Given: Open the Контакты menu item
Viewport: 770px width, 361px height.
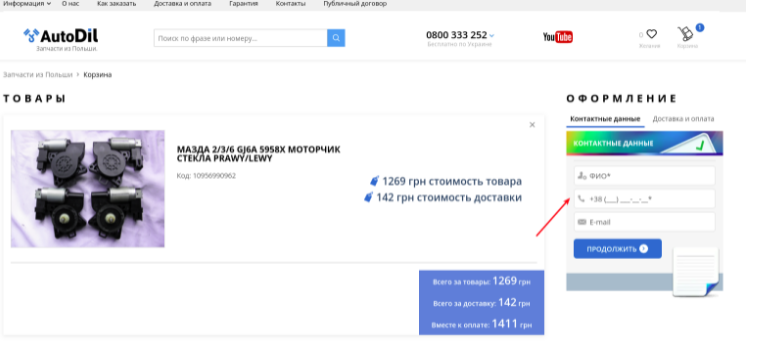Looking at the screenshot, I should pyautogui.click(x=291, y=3).
